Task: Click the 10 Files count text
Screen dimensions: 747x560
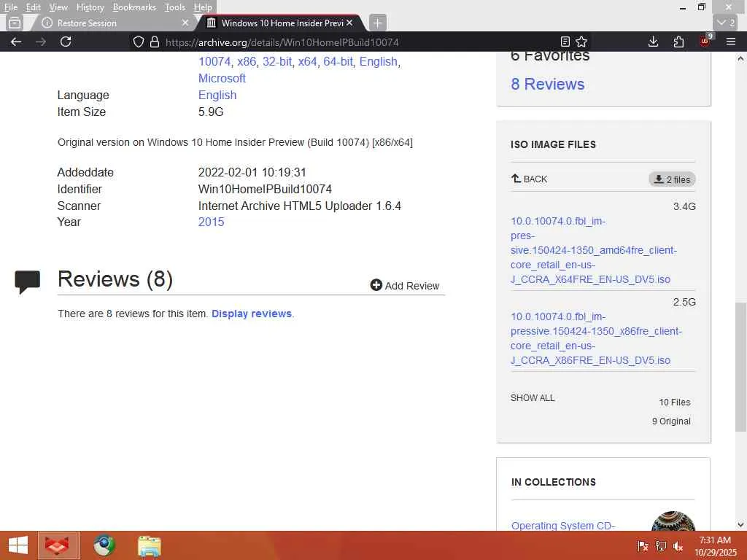Action: [x=675, y=402]
